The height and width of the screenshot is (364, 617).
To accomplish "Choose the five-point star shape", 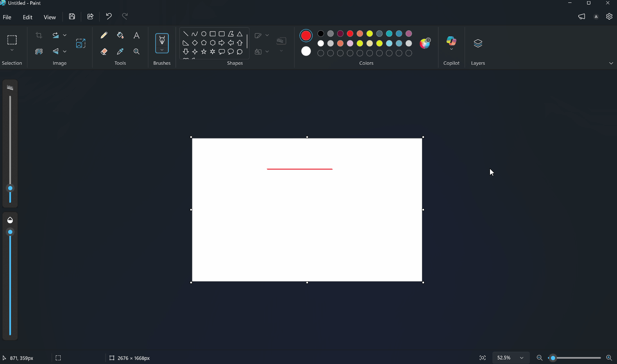I will [x=204, y=52].
